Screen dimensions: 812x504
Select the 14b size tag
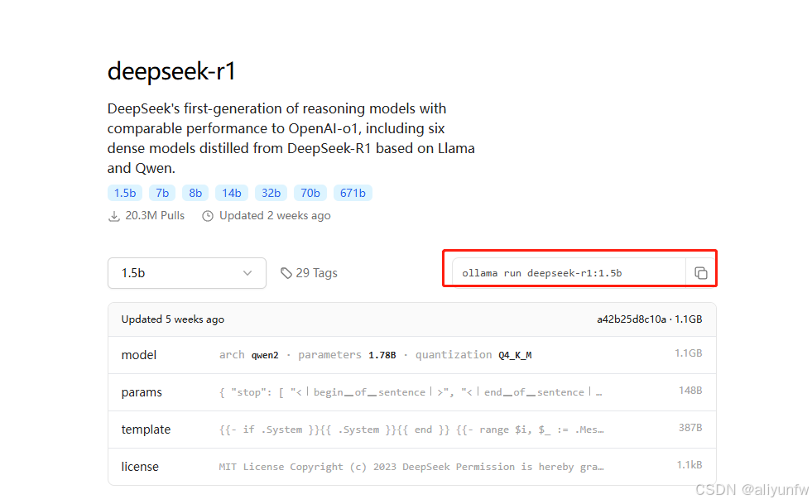click(x=232, y=193)
